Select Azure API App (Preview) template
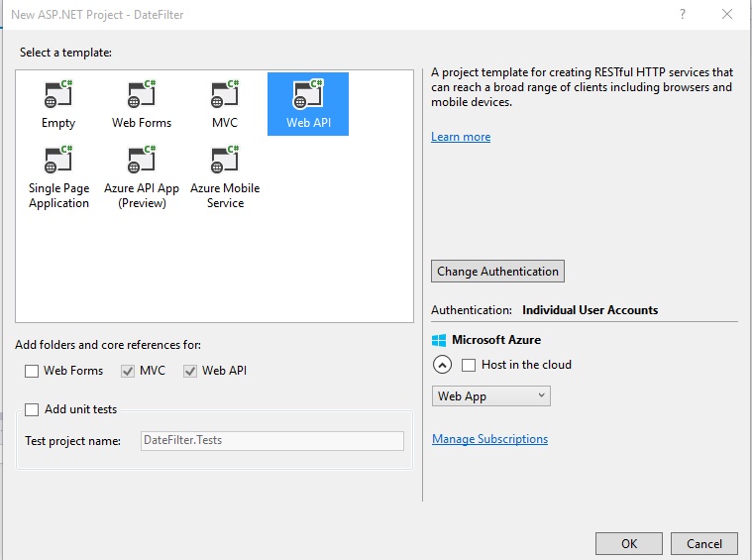This screenshot has height=560, width=752. coord(142,177)
